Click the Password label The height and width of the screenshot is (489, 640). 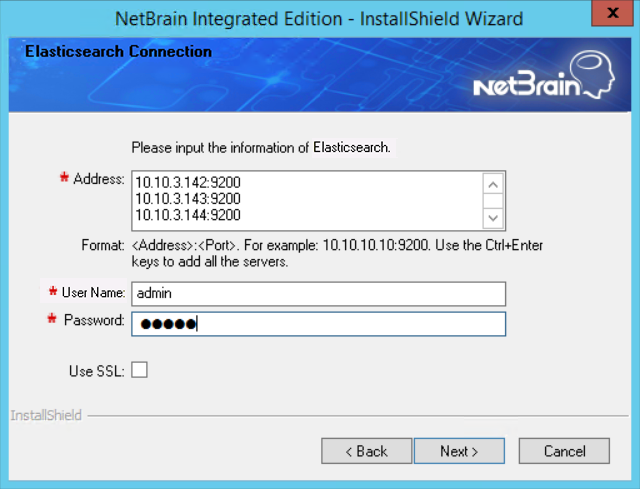[94, 320]
